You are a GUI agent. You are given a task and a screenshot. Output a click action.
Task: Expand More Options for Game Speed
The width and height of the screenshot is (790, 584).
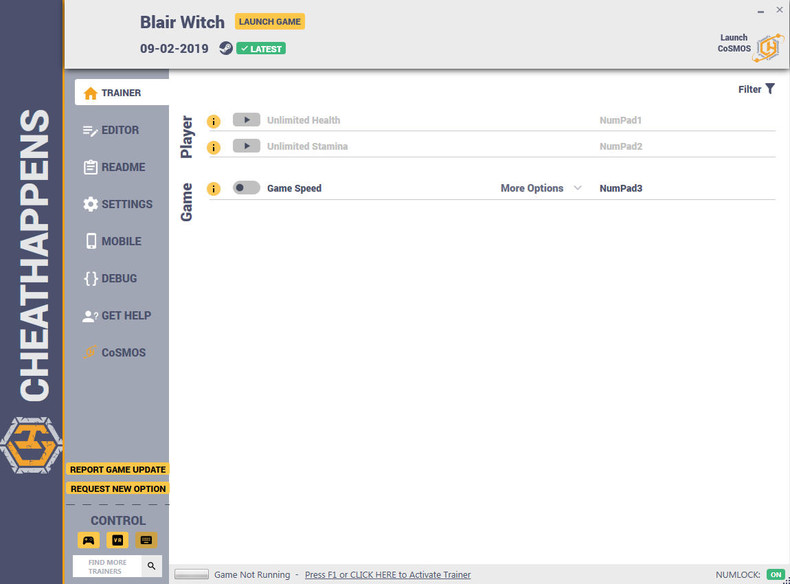pyautogui.click(x=541, y=188)
